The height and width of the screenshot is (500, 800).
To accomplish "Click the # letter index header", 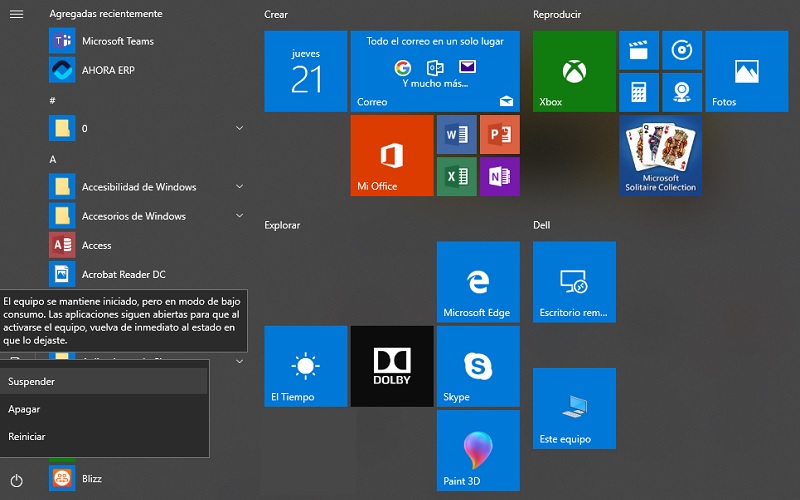I will point(52,101).
